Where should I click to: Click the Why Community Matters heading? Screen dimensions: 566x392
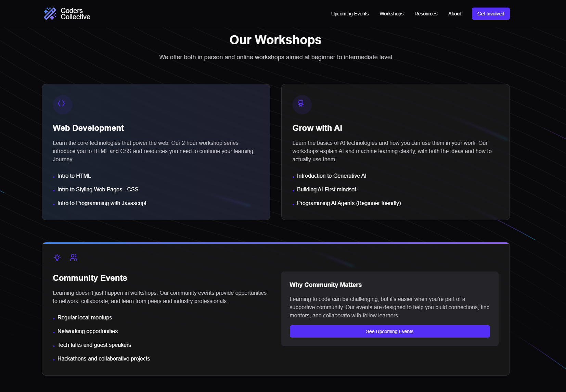[x=325, y=285]
